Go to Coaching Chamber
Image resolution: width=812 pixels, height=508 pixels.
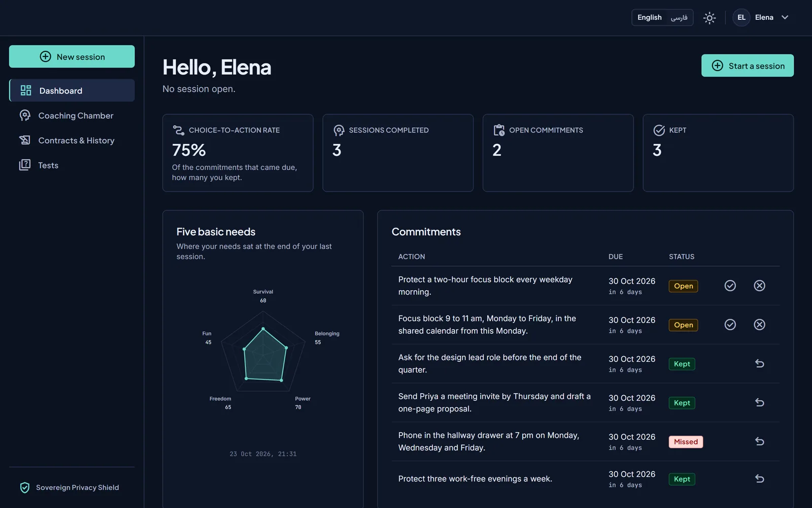pyautogui.click(x=72, y=115)
